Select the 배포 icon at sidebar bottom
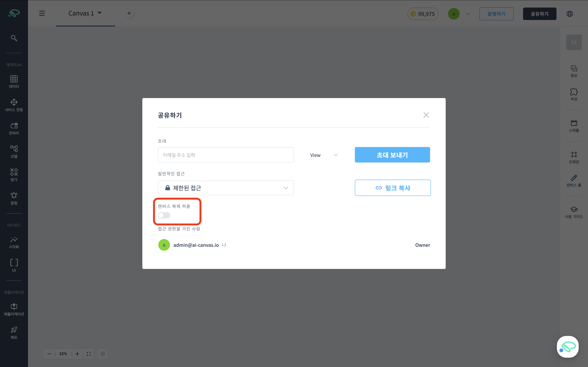Viewport: 588px width, 367px height. (x=14, y=331)
